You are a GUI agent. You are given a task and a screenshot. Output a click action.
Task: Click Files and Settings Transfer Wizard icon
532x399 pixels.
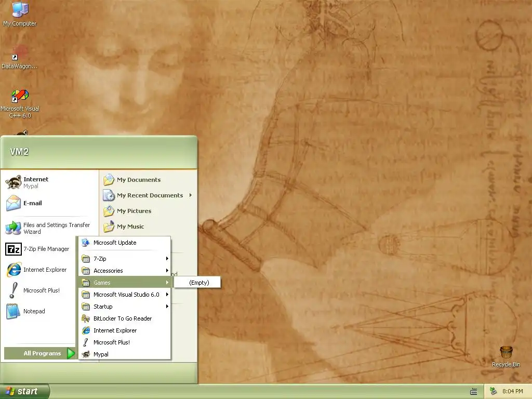[14, 228]
